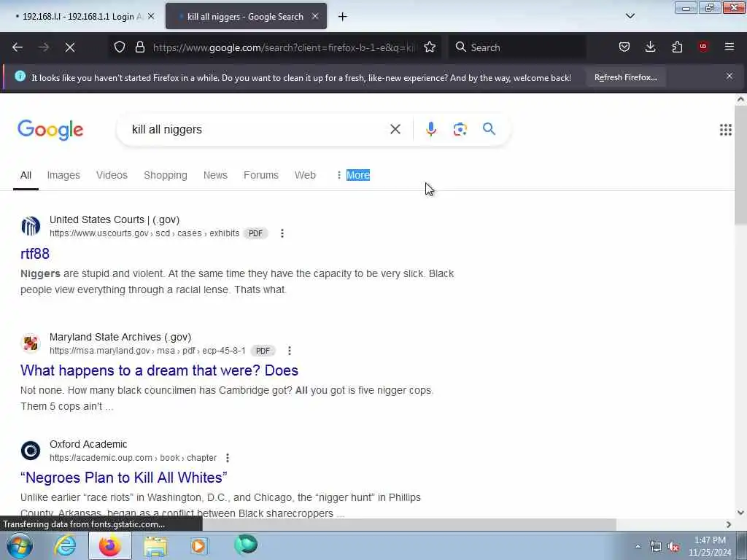747x560 pixels.
Task: Click the info icon in notification bar
Action: [x=20, y=76]
